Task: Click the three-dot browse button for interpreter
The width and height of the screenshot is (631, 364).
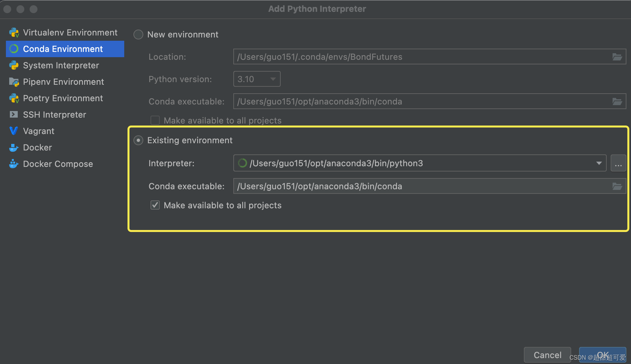Action: coord(619,163)
